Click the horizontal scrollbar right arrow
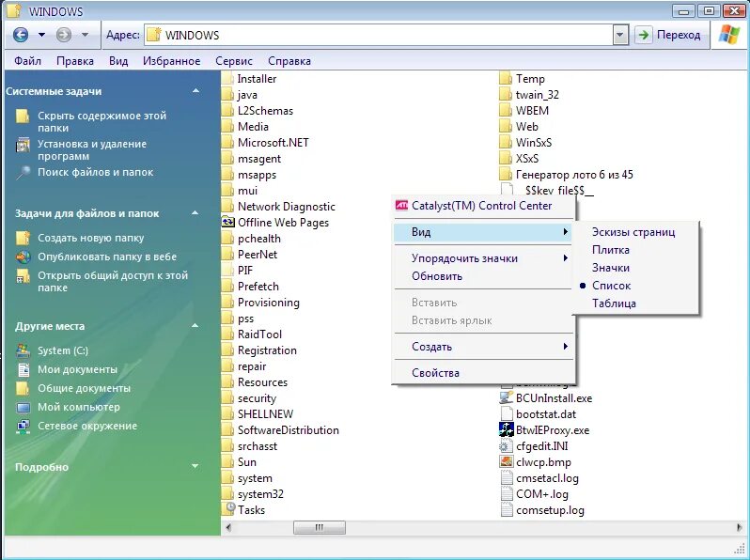 tap(740, 527)
